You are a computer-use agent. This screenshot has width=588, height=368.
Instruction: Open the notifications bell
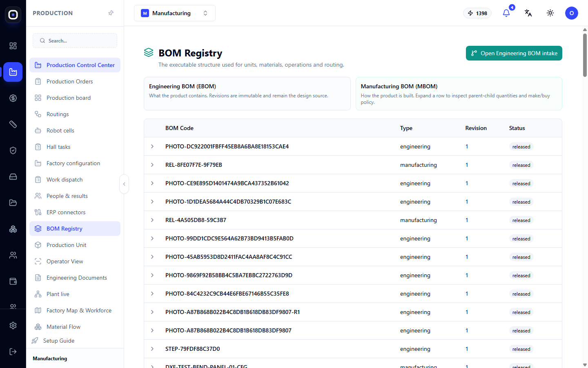(506, 13)
